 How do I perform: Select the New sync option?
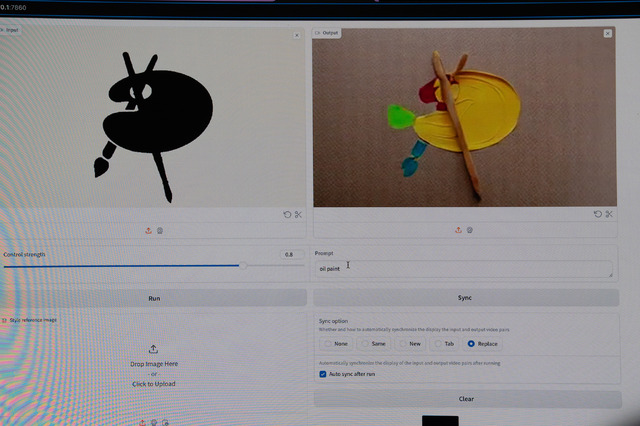pos(410,344)
